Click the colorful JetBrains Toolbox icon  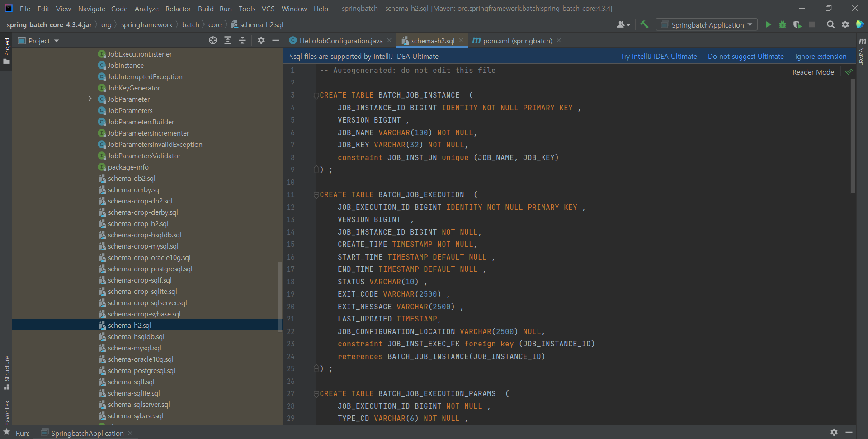pos(860,25)
